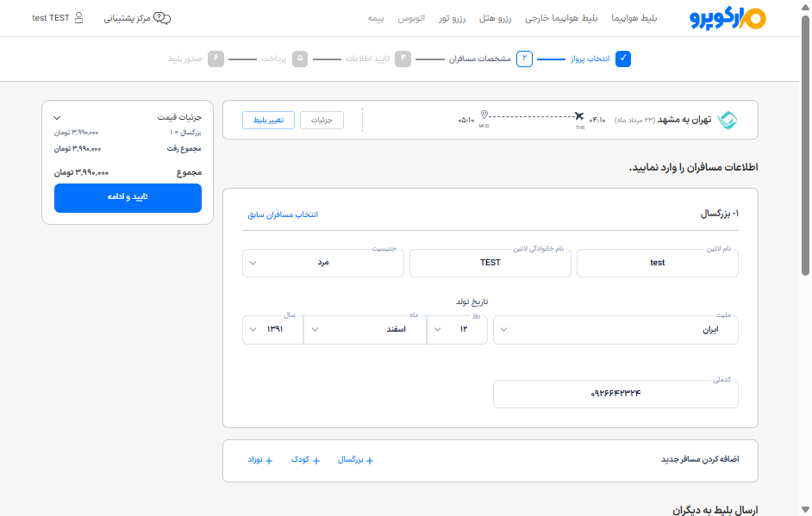Click the airline logo on the flight card

[x=728, y=120]
